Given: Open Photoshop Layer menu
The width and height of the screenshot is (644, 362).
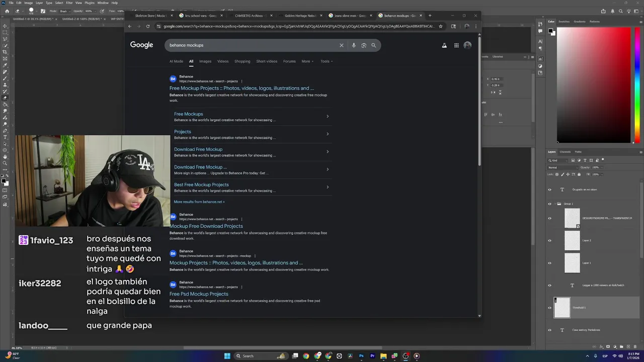Looking at the screenshot, I should [x=39, y=3].
